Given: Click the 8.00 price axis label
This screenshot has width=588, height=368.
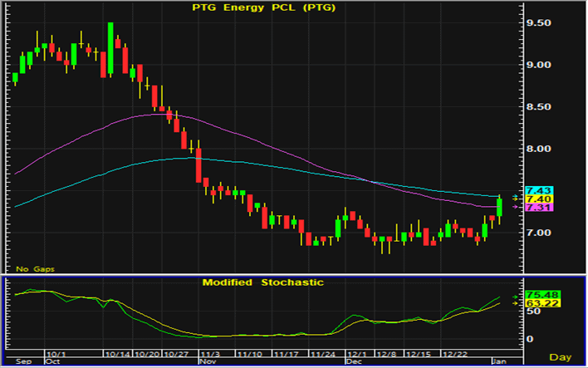Looking at the screenshot, I should (546, 150).
